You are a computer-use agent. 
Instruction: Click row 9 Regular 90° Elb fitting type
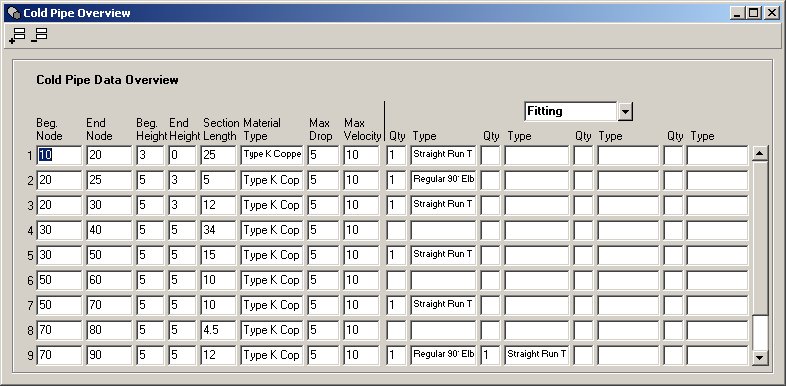click(x=443, y=355)
